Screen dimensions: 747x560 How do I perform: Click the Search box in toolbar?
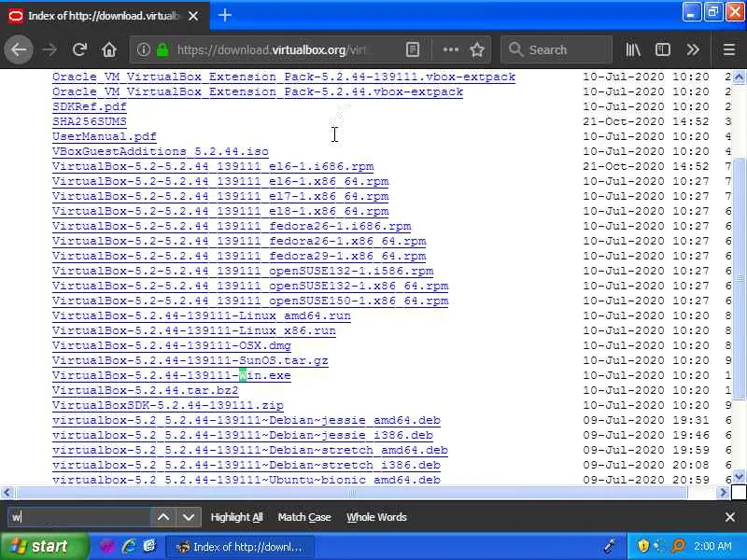click(x=556, y=49)
